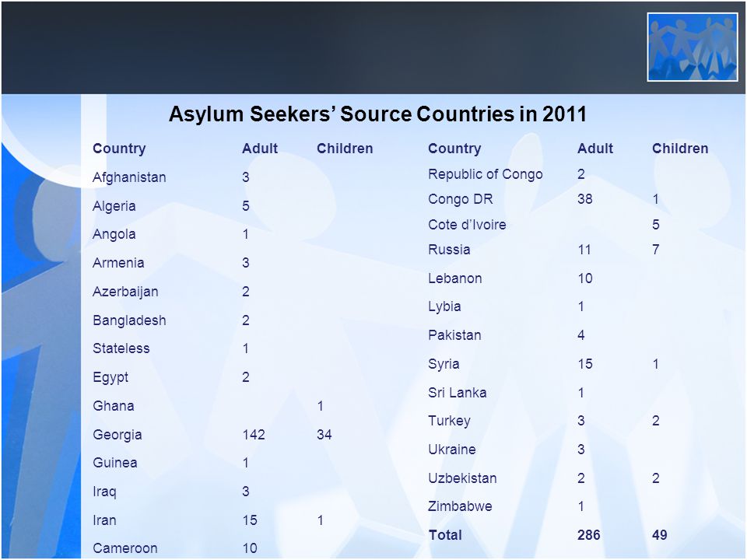Click Republic of Congo's adult count 2

pyautogui.click(x=581, y=174)
